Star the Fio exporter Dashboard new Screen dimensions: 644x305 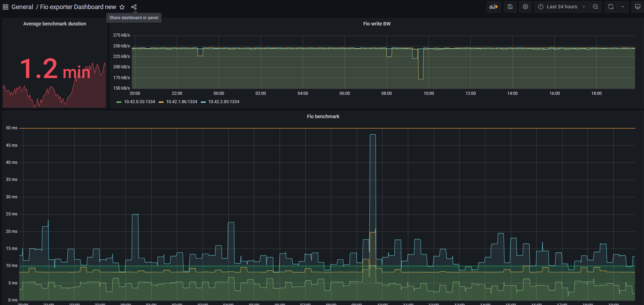coord(122,7)
